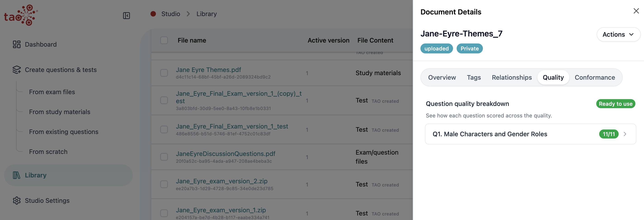Click breadcrumb chevron between Studio and Library
The image size is (644, 220).
(x=188, y=14)
